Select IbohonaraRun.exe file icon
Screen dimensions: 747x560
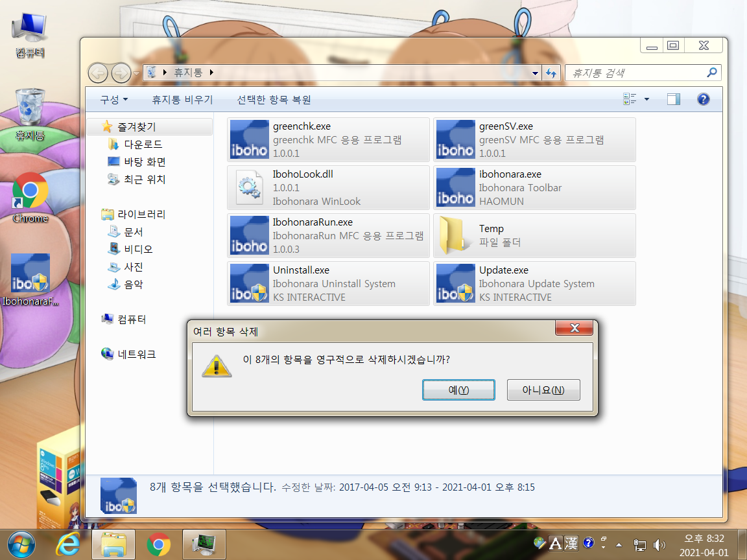[249, 235]
